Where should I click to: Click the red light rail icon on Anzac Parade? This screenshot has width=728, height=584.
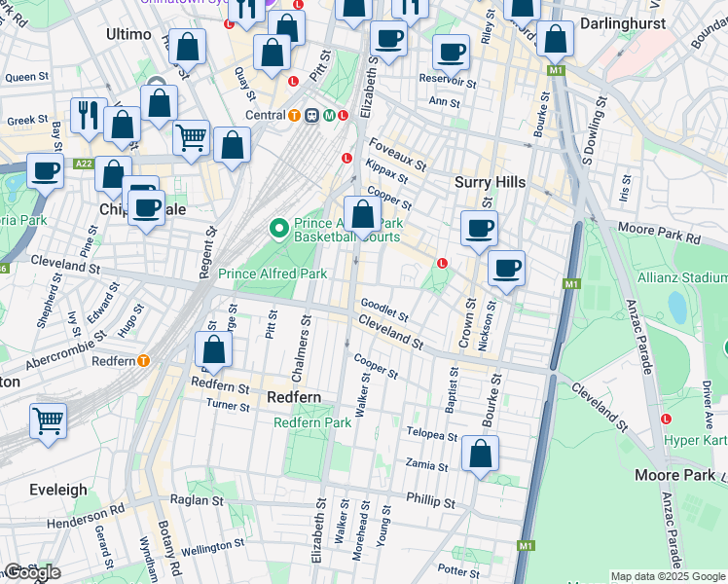(666, 419)
